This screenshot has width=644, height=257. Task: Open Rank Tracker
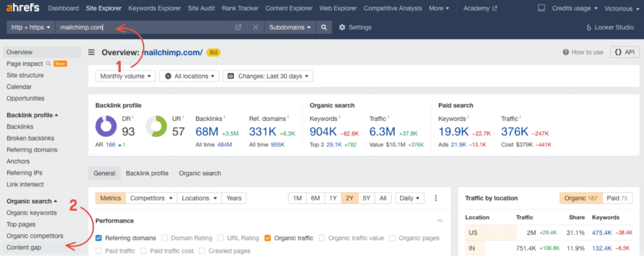click(x=240, y=8)
